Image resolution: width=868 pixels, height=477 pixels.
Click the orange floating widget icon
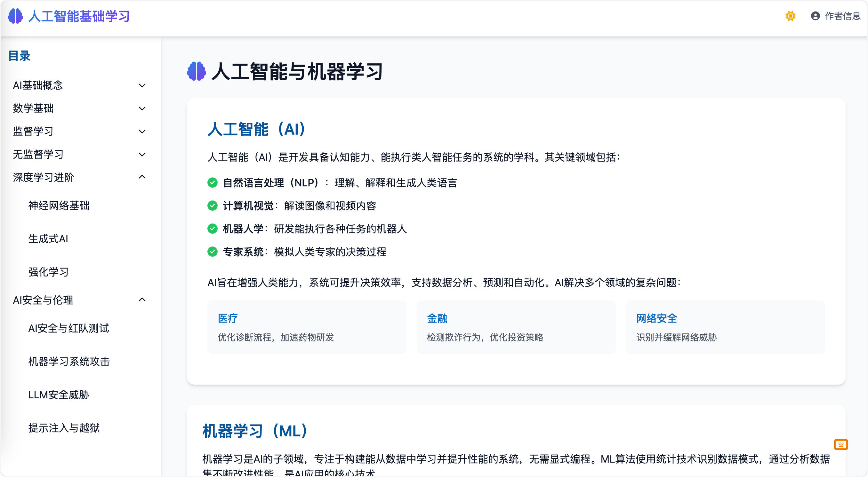[x=841, y=445]
